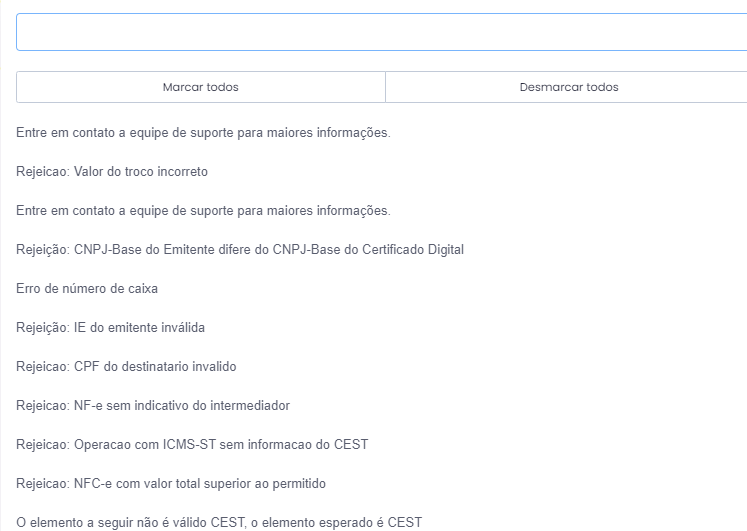Toggle the incorrect change value rejection item
This screenshot has width=747, height=531.
112,171
